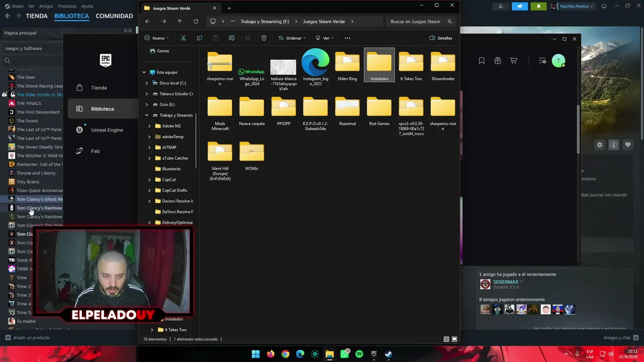Rename the selected folder via toolbar icon
The image size is (644, 362).
tap(231, 38)
